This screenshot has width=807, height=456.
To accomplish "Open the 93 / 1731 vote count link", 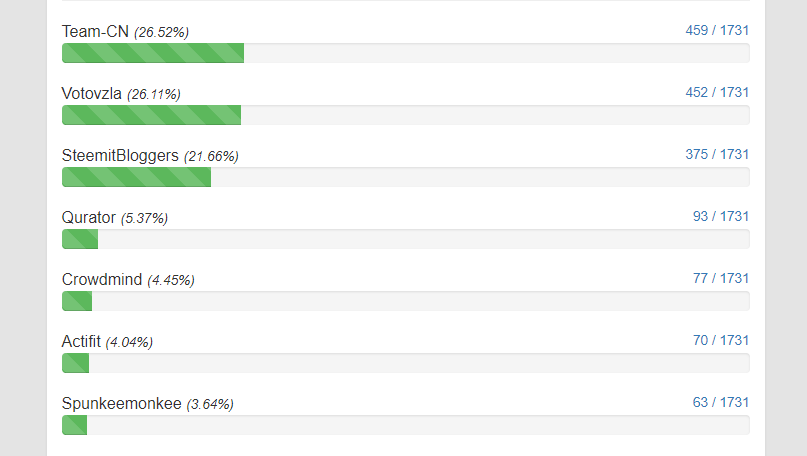I will click(721, 216).
